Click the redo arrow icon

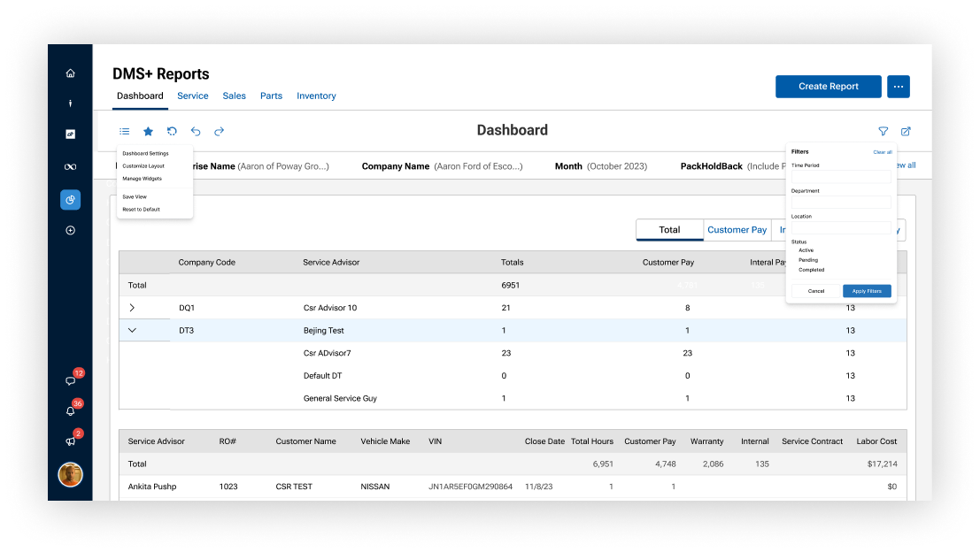coord(219,131)
